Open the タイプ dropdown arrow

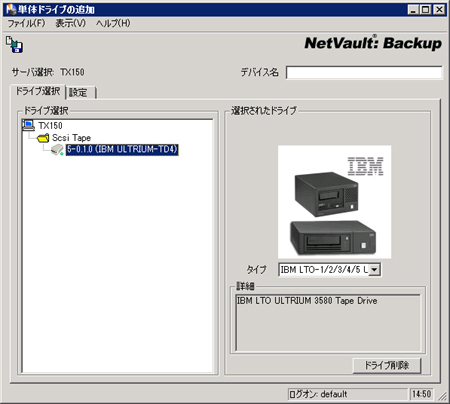coord(375,269)
